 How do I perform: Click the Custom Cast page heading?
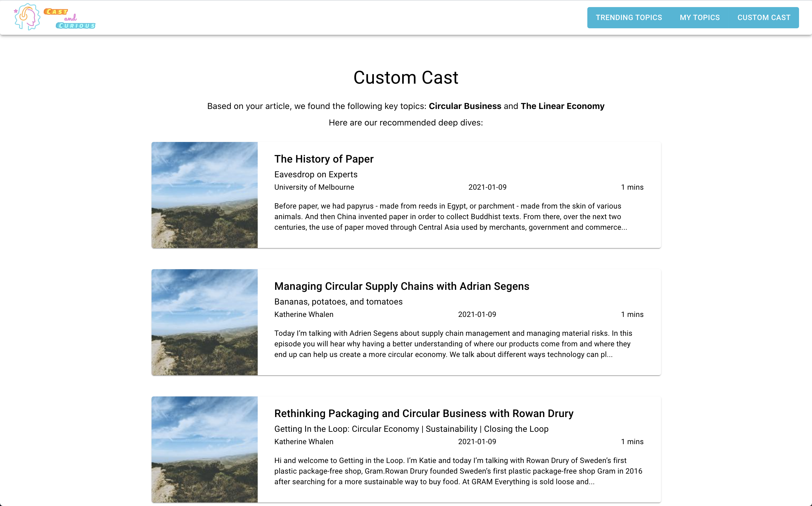pyautogui.click(x=406, y=78)
